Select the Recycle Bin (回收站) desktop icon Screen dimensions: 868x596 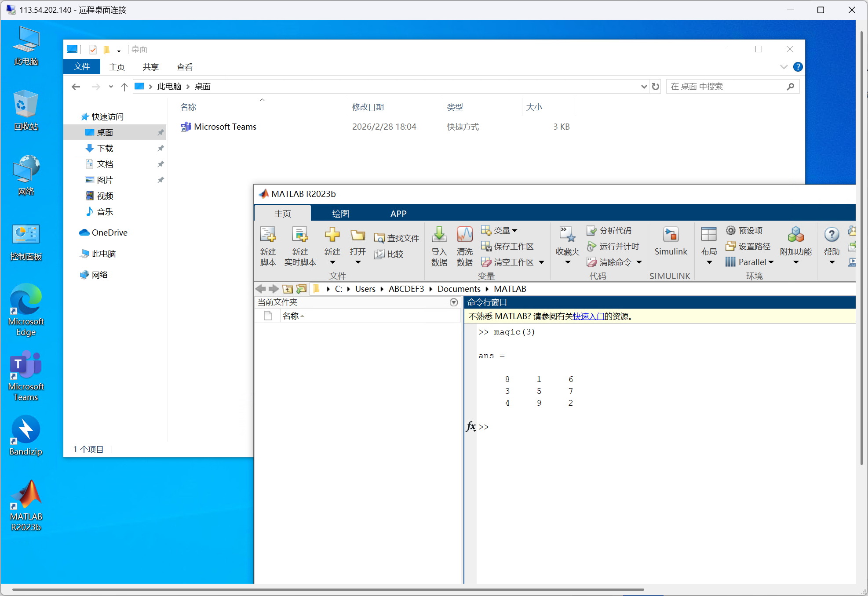click(x=26, y=110)
